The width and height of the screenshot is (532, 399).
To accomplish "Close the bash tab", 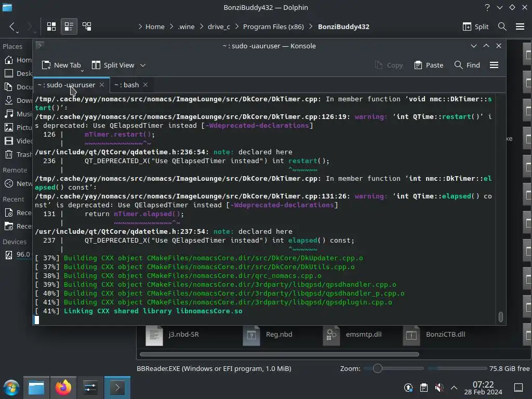I will pyautogui.click(x=145, y=85).
